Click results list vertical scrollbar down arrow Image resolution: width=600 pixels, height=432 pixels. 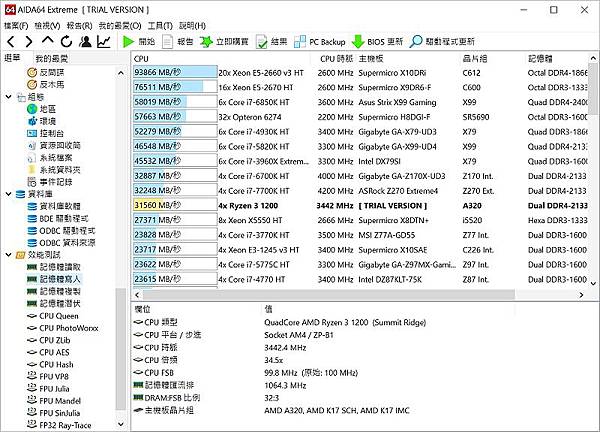point(593,284)
